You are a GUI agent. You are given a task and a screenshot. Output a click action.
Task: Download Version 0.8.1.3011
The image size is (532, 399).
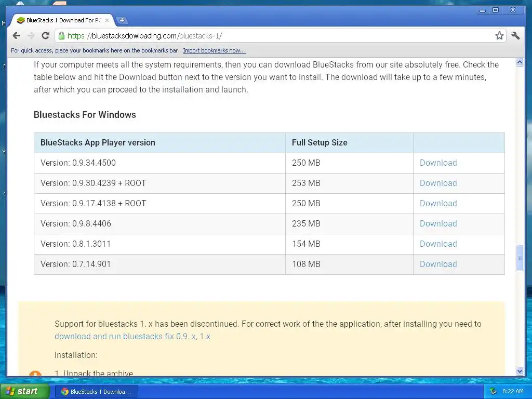tap(438, 244)
